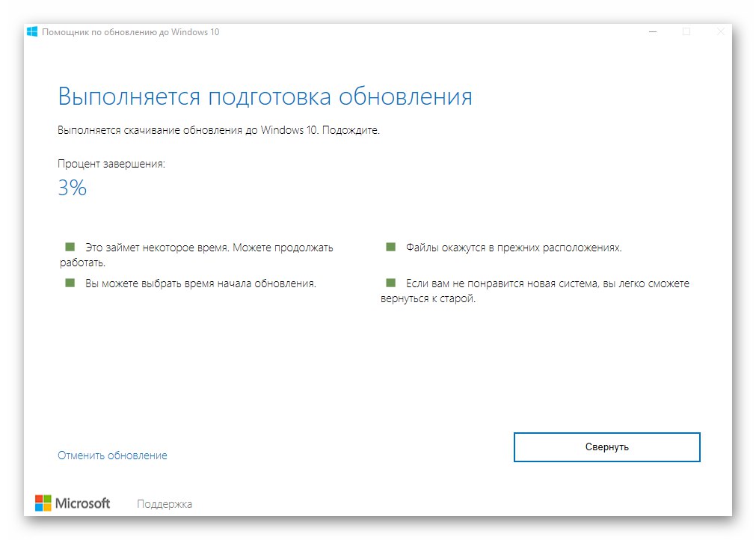Click the minimize icon in the title bar

[653, 31]
